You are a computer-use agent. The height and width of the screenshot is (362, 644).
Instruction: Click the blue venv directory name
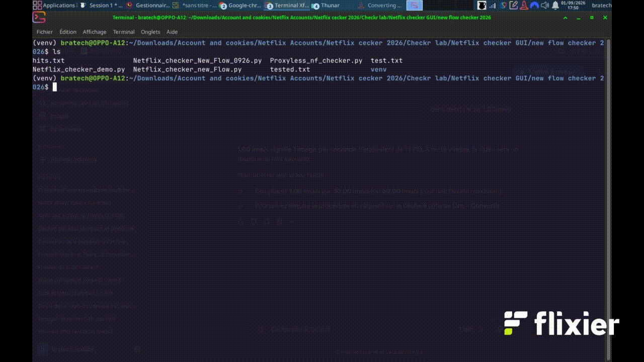click(x=379, y=69)
